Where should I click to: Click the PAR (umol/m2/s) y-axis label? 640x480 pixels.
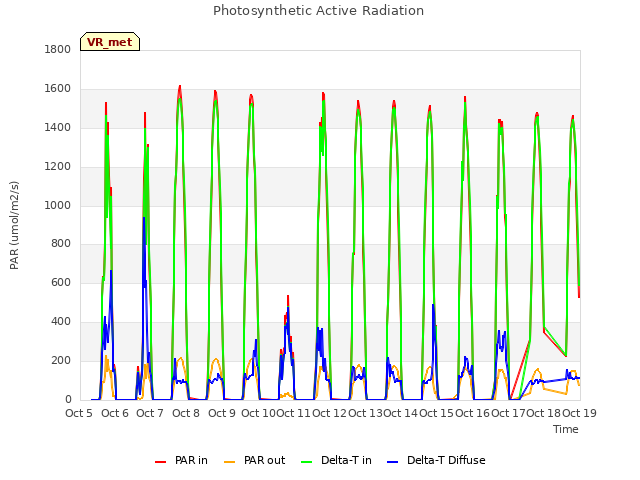(x=14, y=225)
